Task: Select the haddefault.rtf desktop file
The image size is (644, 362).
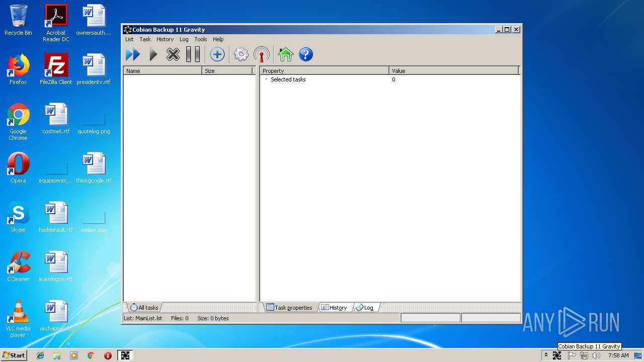Action: 56,217
